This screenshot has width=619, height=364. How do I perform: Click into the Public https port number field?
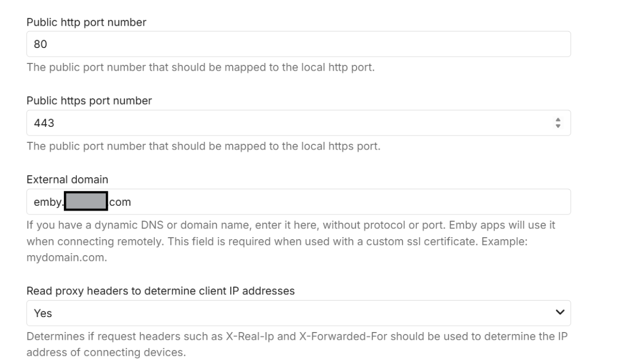289,123
